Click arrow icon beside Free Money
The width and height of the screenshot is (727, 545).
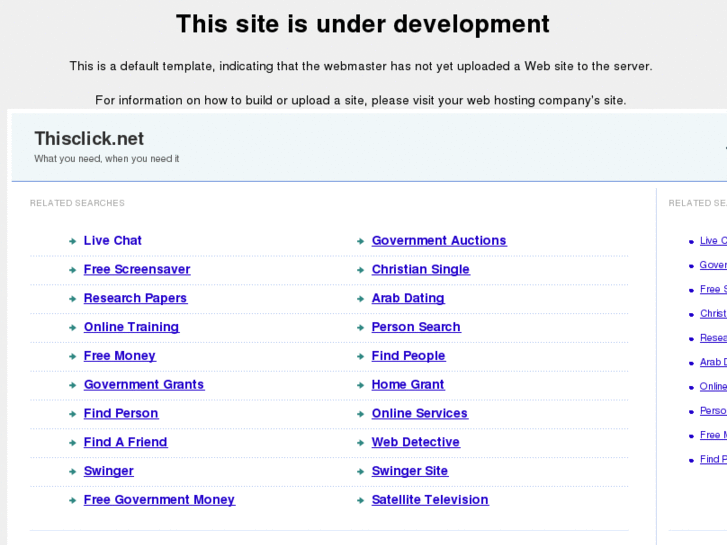pyautogui.click(x=72, y=356)
